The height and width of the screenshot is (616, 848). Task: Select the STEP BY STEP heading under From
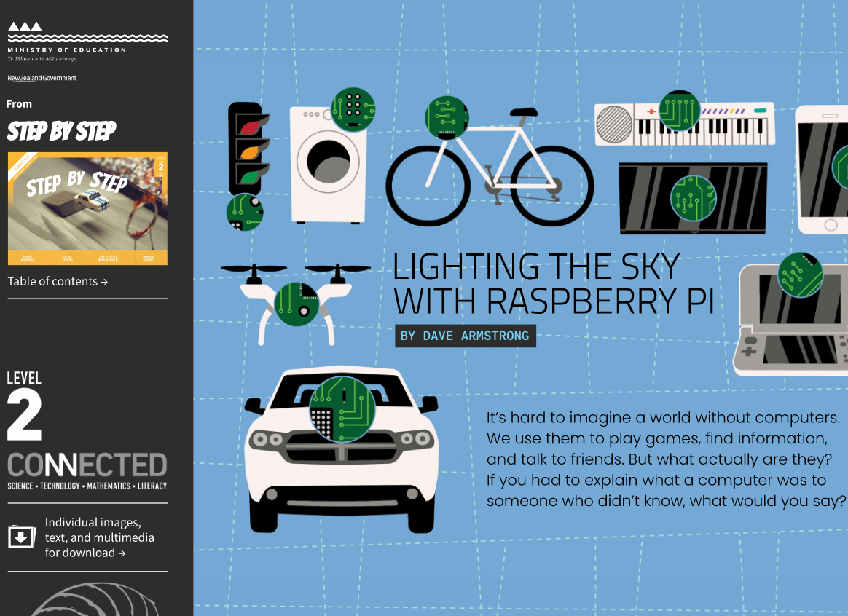tap(61, 132)
